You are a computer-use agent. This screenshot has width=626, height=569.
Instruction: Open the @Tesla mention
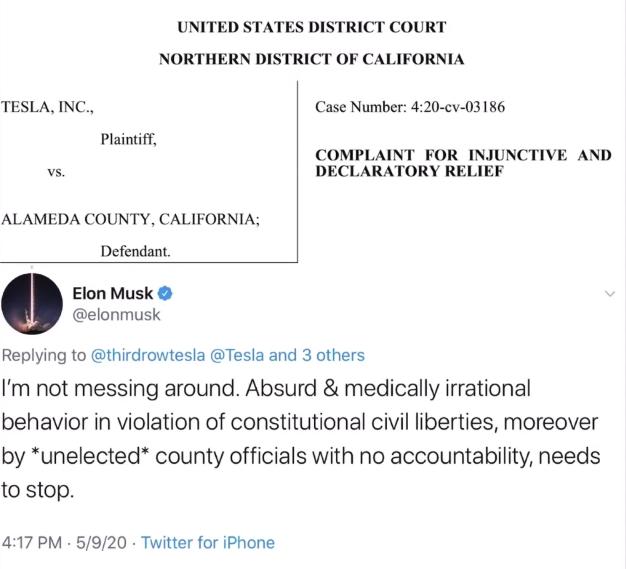(237, 355)
